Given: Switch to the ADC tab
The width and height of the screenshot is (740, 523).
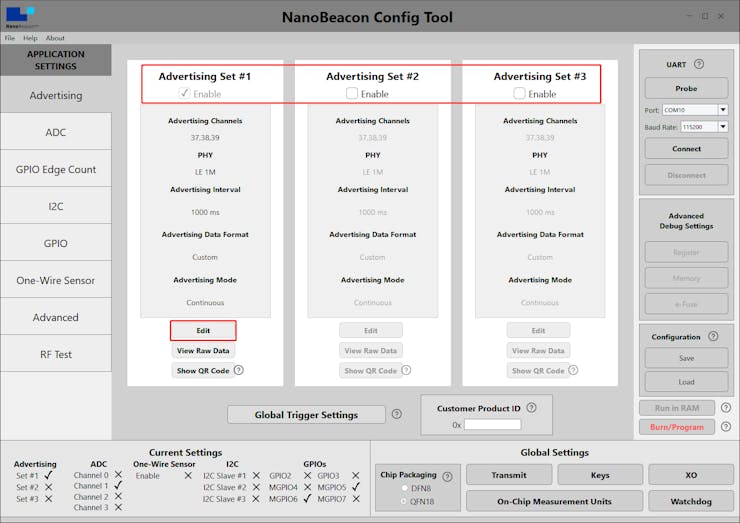Looking at the screenshot, I should tap(56, 132).
